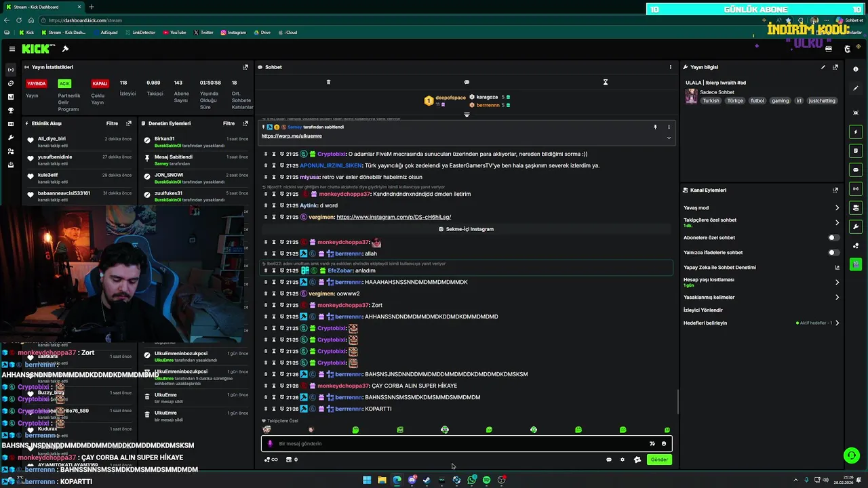Open the analytics chart icon in left sidebar
This screenshot has width=868, height=488.
click(x=10, y=97)
